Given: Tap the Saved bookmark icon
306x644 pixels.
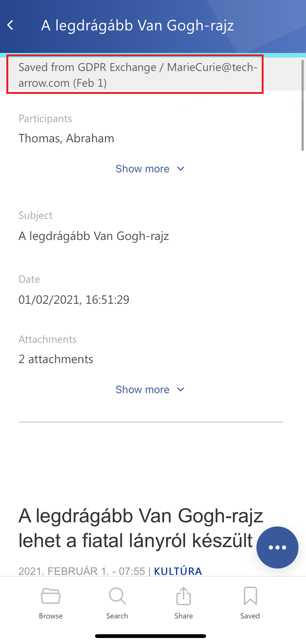Looking at the screenshot, I should pos(250,596).
